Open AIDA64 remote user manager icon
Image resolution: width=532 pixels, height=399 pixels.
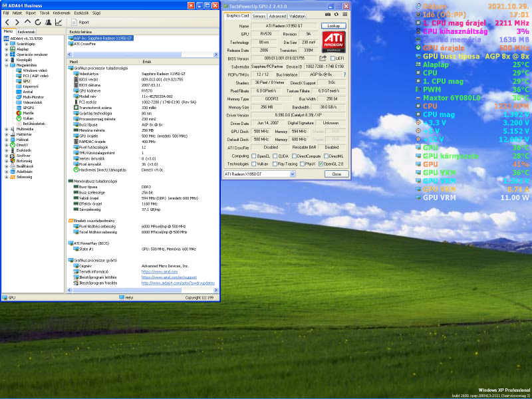pyautogui.click(x=48, y=22)
